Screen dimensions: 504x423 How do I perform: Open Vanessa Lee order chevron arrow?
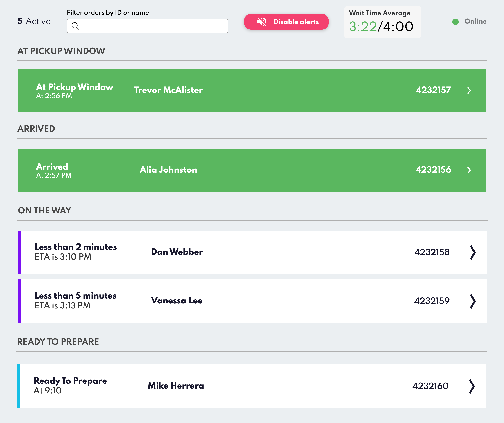(472, 301)
